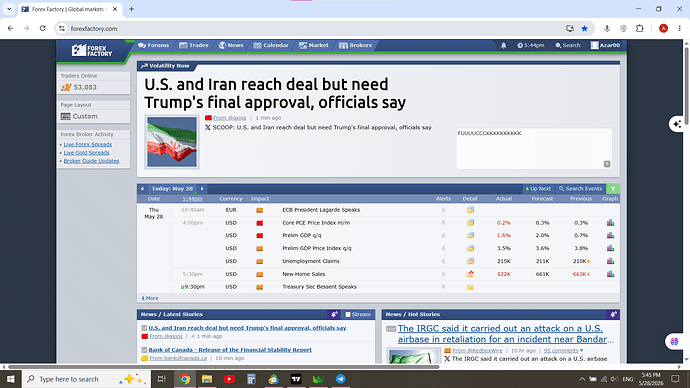Viewport: 690px width, 388px height.
Task: Open Live Forex Spreads link
Action: [x=88, y=144]
